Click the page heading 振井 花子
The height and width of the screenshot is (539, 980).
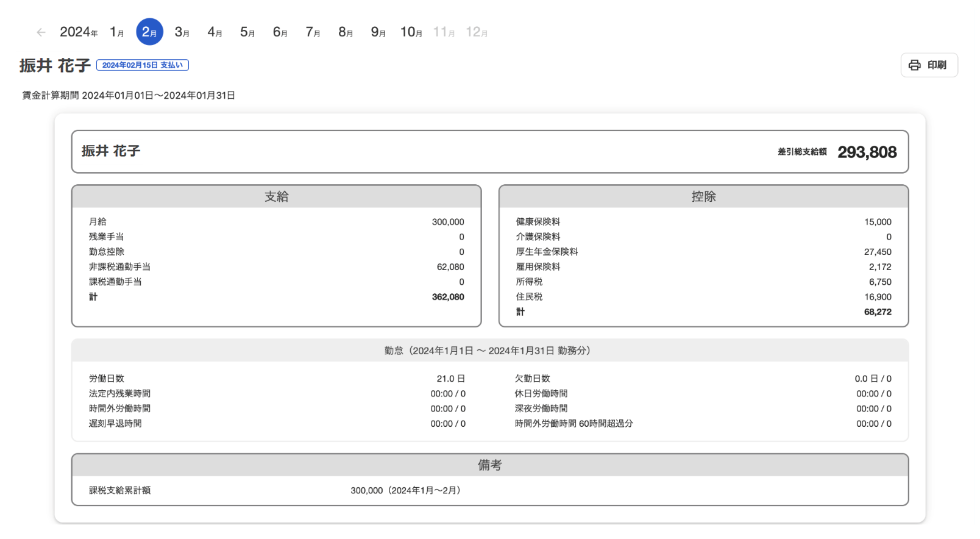pyautogui.click(x=55, y=65)
